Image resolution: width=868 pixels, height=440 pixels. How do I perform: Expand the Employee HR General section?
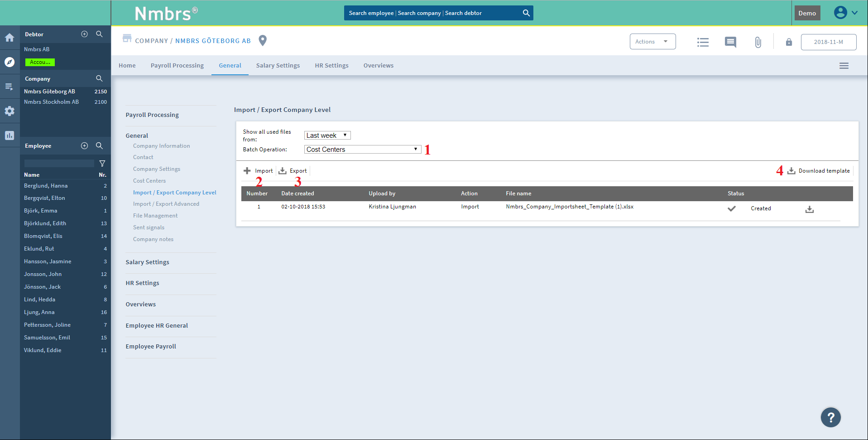click(x=157, y=325)
